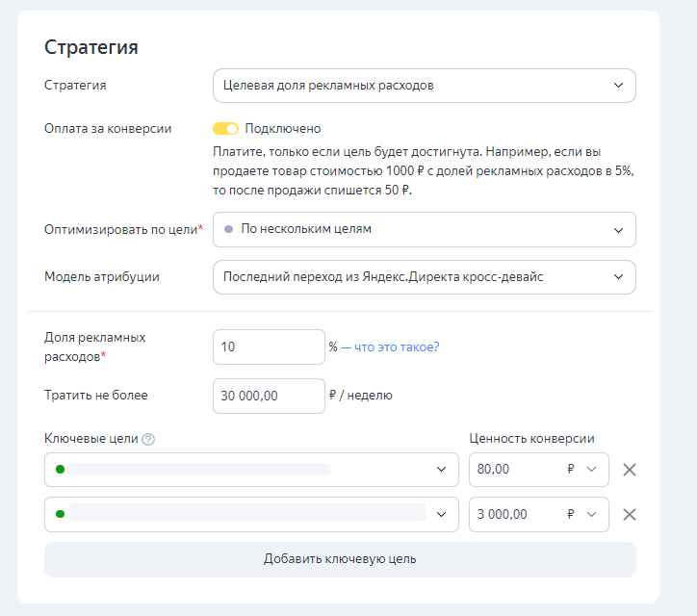Click the 3 000,00 conversion value field

point(510,514)
